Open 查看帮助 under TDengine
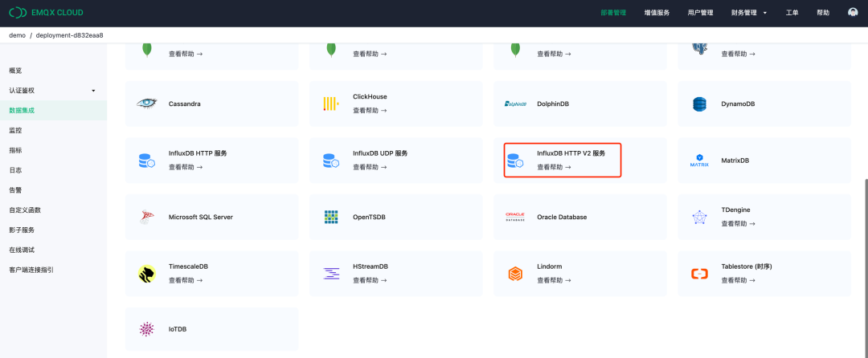The image size is (868, 358). click(x=739, y=224)
